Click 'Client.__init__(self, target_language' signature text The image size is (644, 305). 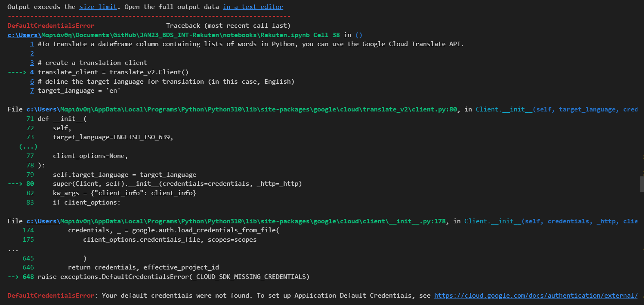tap(556, 109)
